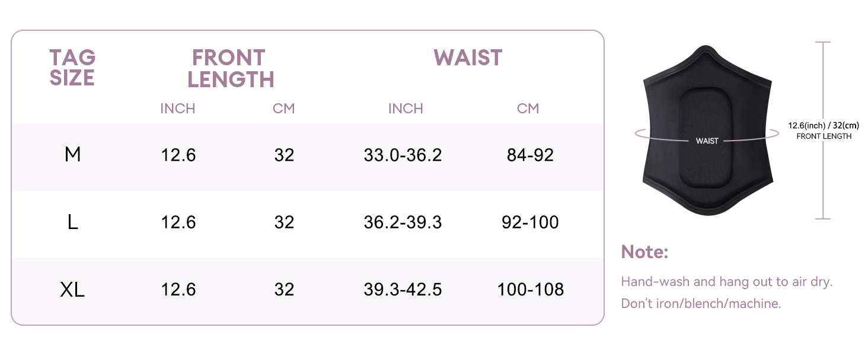Click the Note: heading
This screenshot has height=356, width=868.
pyautogui.click(x=644, y=252)
